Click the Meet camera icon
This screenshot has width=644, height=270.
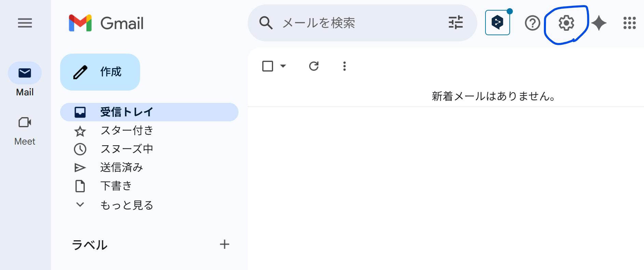(x=25, y=122)
